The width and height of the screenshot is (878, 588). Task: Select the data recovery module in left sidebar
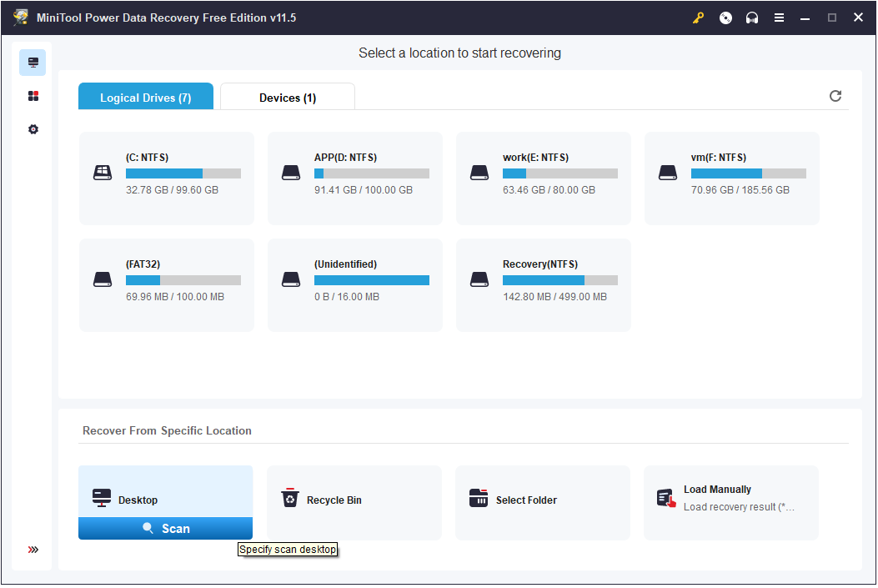[33, 62]
